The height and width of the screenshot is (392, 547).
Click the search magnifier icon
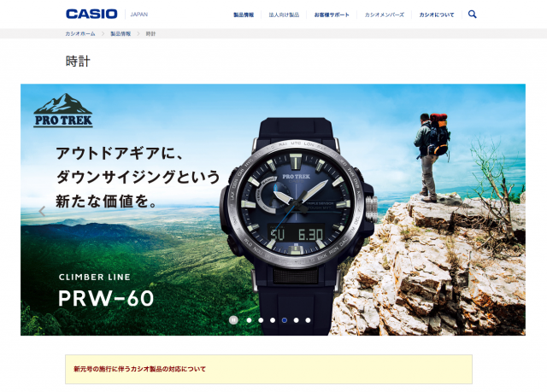click(x=472, y=15)
